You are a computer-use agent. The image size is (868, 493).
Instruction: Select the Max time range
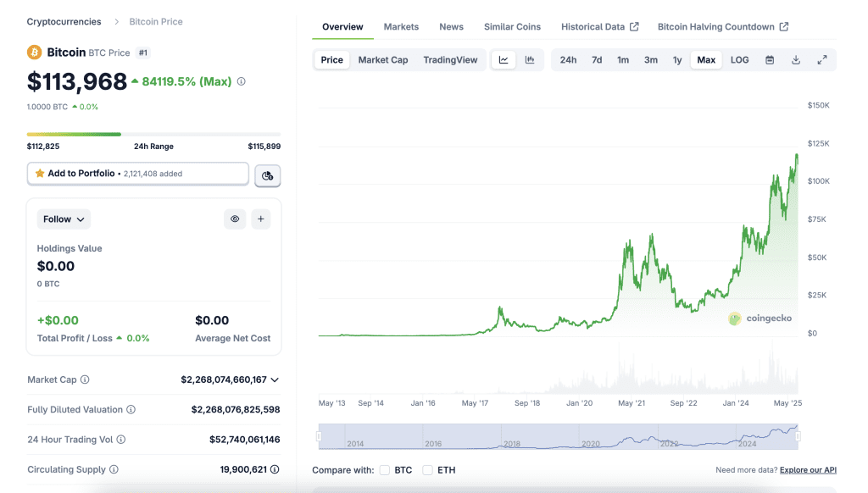(706, 60)
